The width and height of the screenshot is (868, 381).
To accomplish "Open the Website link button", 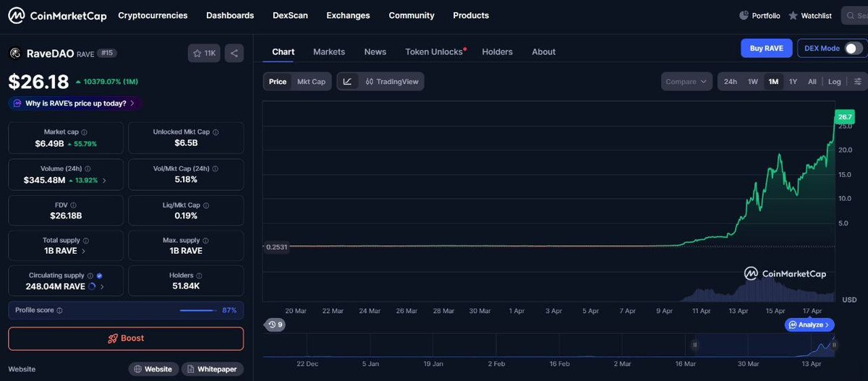I will pyautogui.click(x=153, y=369).
